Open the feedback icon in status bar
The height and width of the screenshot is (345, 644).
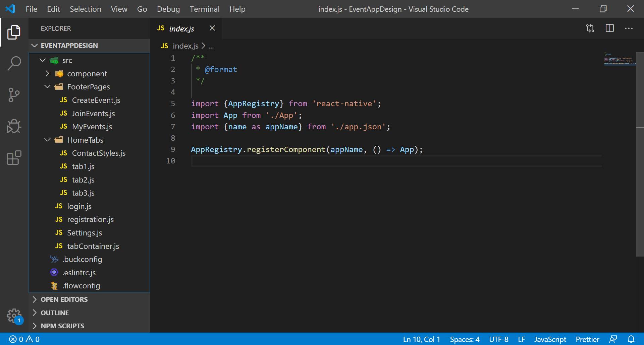click(x=613, y=339)
